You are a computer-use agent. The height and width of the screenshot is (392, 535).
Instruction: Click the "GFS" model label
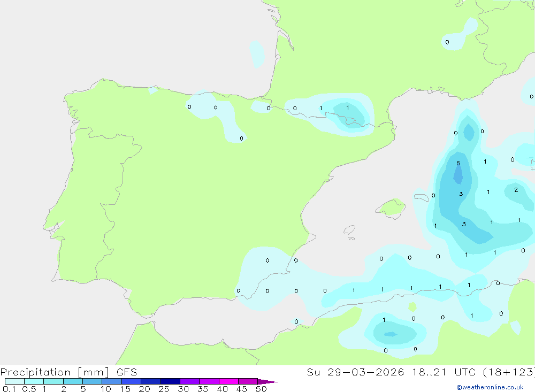coord(127,372)
